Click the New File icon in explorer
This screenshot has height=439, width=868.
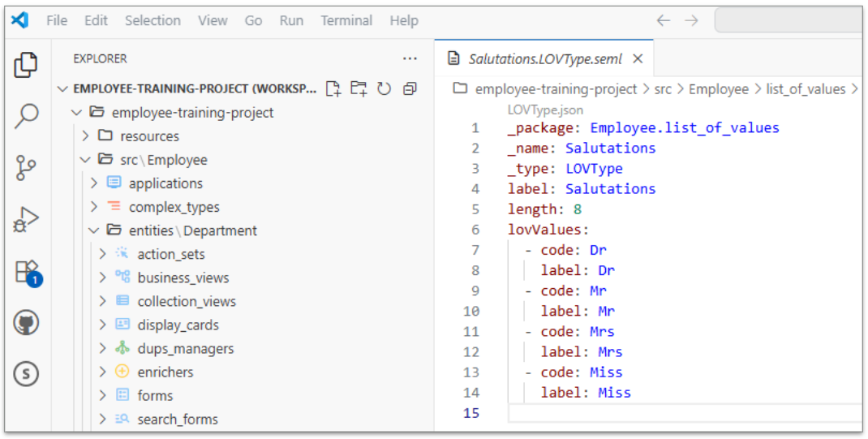(333, 88)
